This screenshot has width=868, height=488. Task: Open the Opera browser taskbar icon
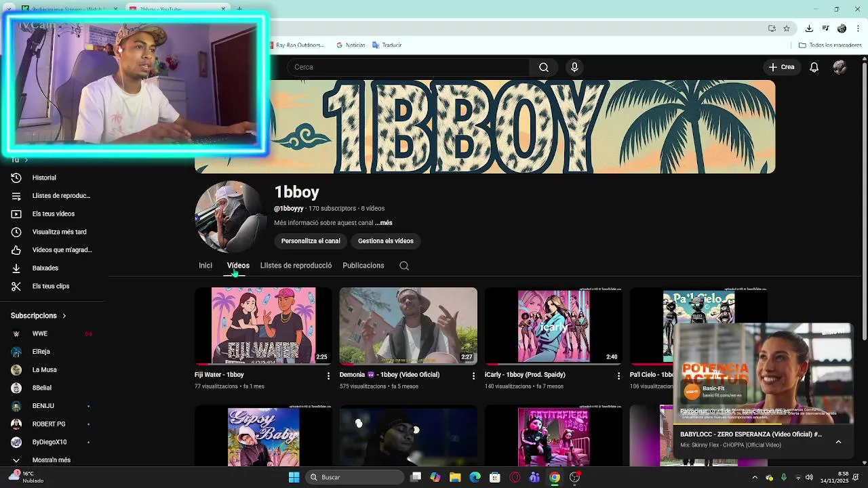point(515,477)
